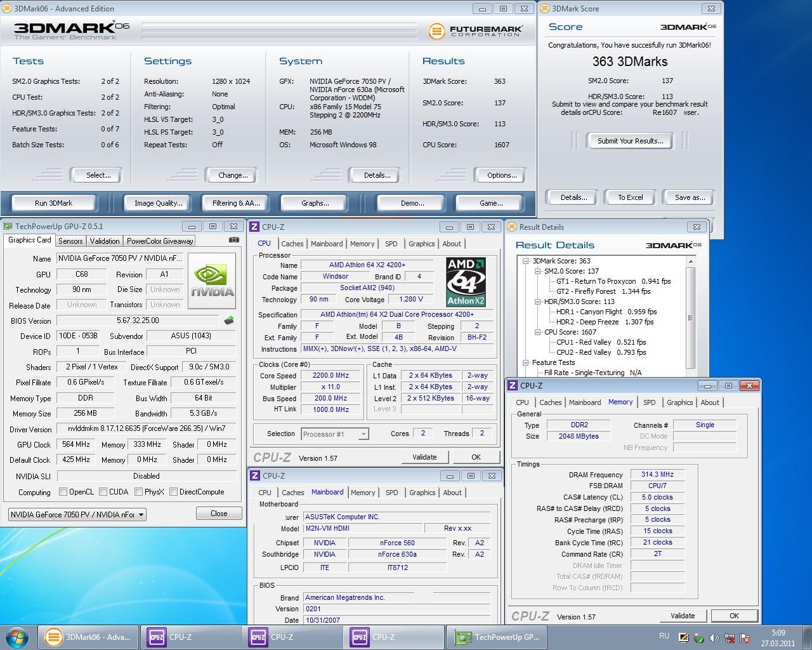The width and height of the screenshot is (812, 650).
Task: Select the Caches tab in CPU-Z CPU window
Action: 292,244
